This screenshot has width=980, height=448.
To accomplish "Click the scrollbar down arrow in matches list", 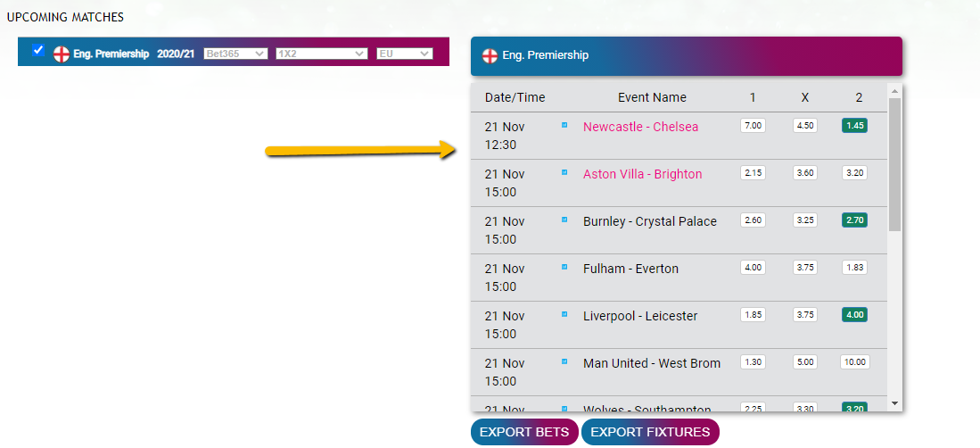I will (x=894, y=403).
